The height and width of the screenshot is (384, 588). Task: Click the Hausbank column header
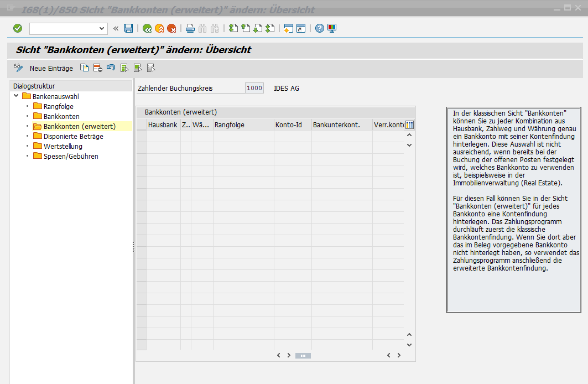[x=163, y=125]
